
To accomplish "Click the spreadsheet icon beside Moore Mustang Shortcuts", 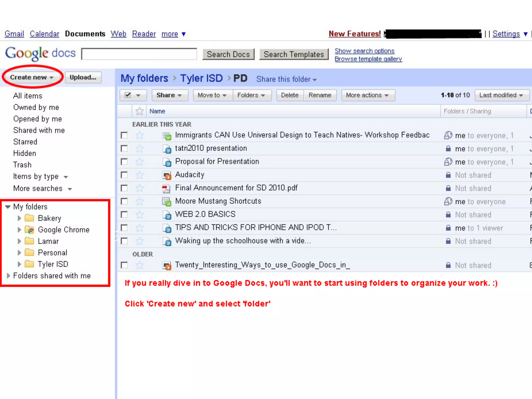I will (166, 202).
